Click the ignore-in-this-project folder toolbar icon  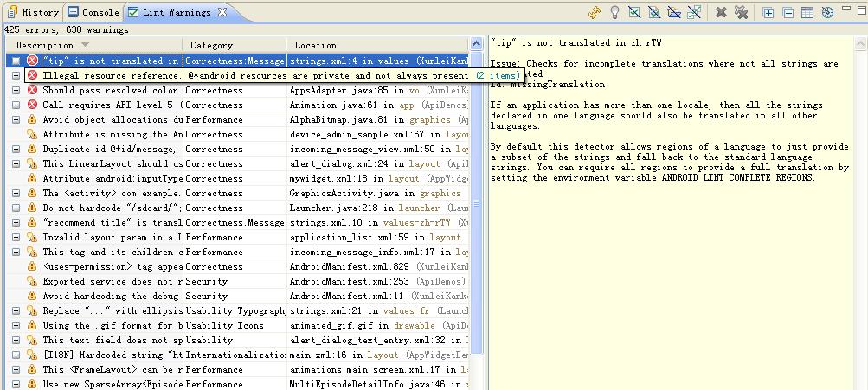pos(673,12)
